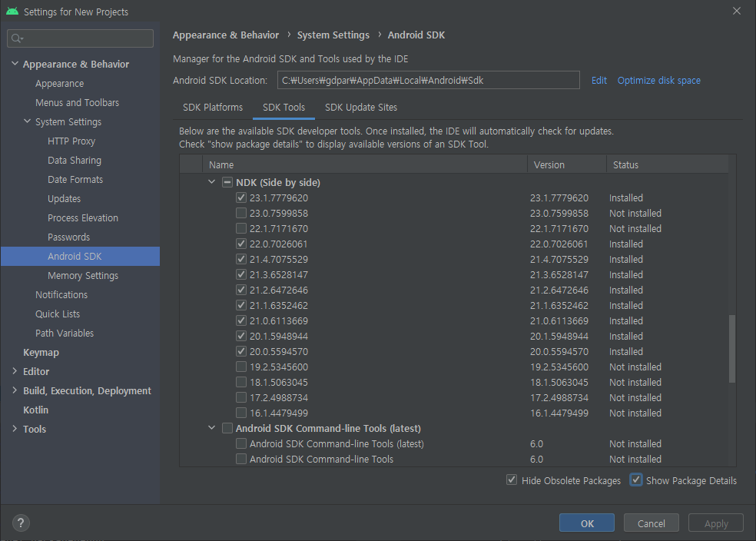
Task: Select Process Elevation settings
Action: (x=82, y=218)
